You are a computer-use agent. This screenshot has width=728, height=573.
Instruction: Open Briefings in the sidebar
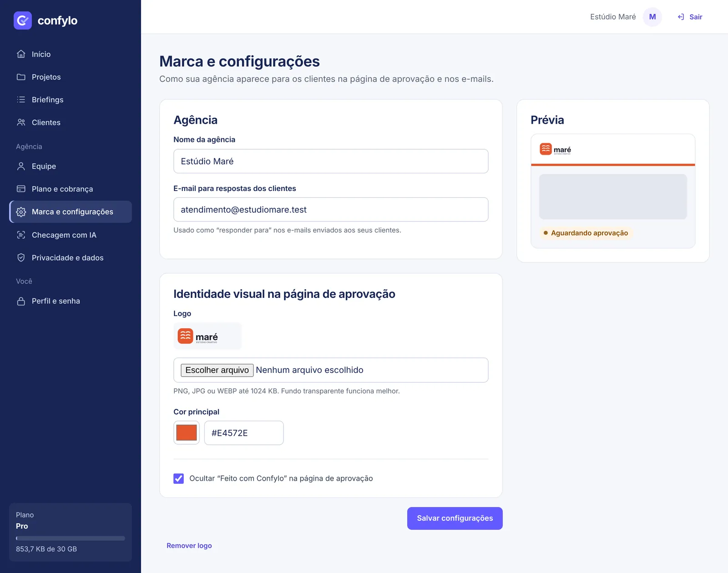[71, 100]
